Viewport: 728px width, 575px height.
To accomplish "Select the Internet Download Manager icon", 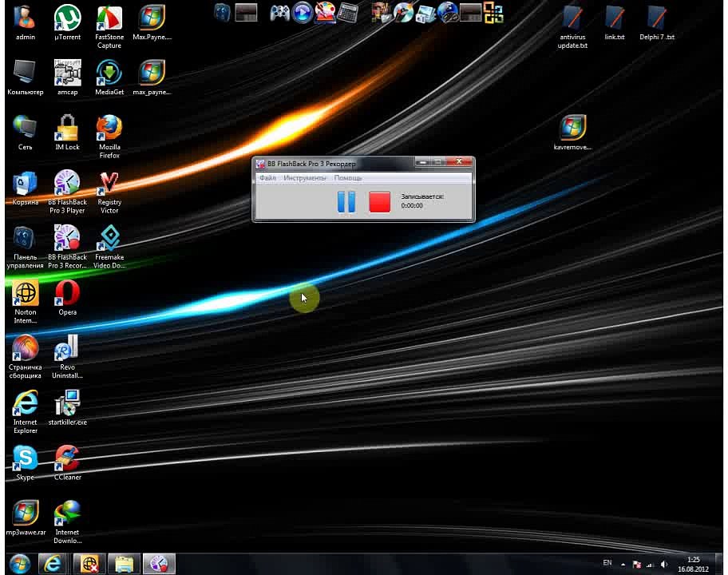I will (x=67, y=522).
